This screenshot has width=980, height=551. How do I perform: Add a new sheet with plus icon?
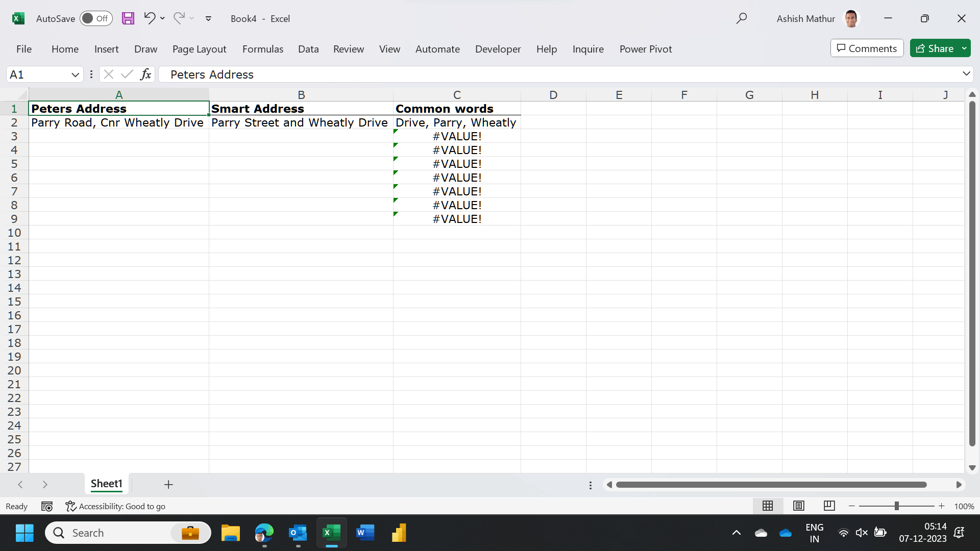pyautogui.click(x=168, y=484)
